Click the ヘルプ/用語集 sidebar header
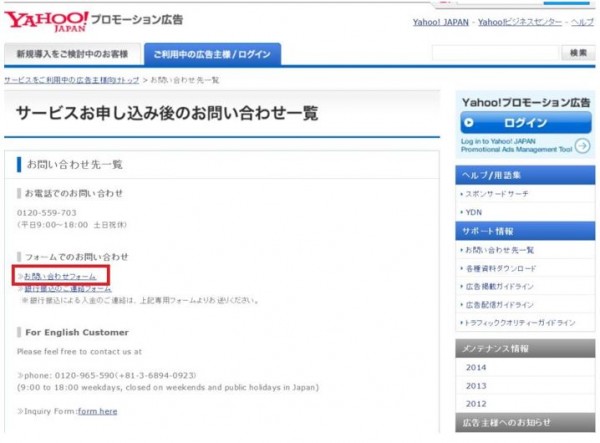 tap(525, 175)
